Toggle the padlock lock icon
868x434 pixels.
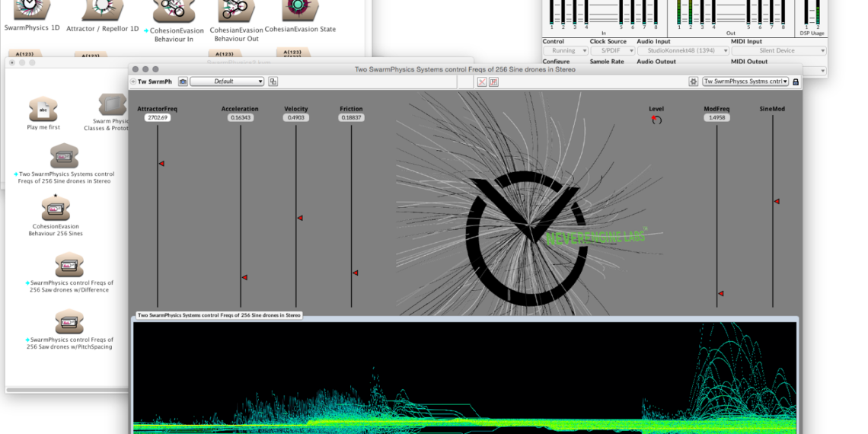[x=796, y=81]
